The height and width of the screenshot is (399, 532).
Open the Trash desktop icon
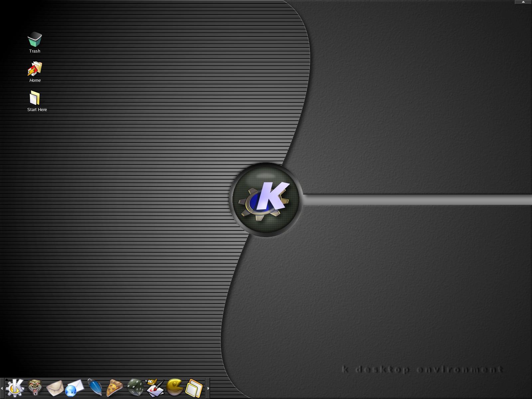click(x=35, y=39)
